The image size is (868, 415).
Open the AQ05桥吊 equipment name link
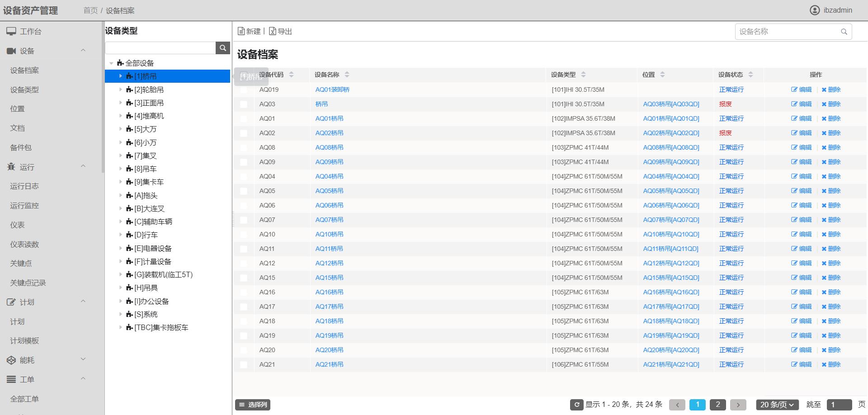329,191
